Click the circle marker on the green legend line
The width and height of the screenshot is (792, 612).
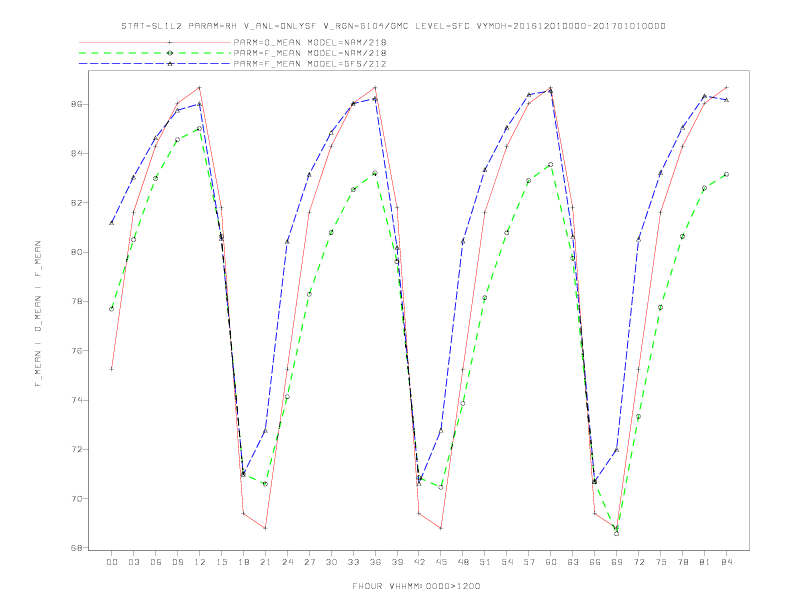[170, 53]
